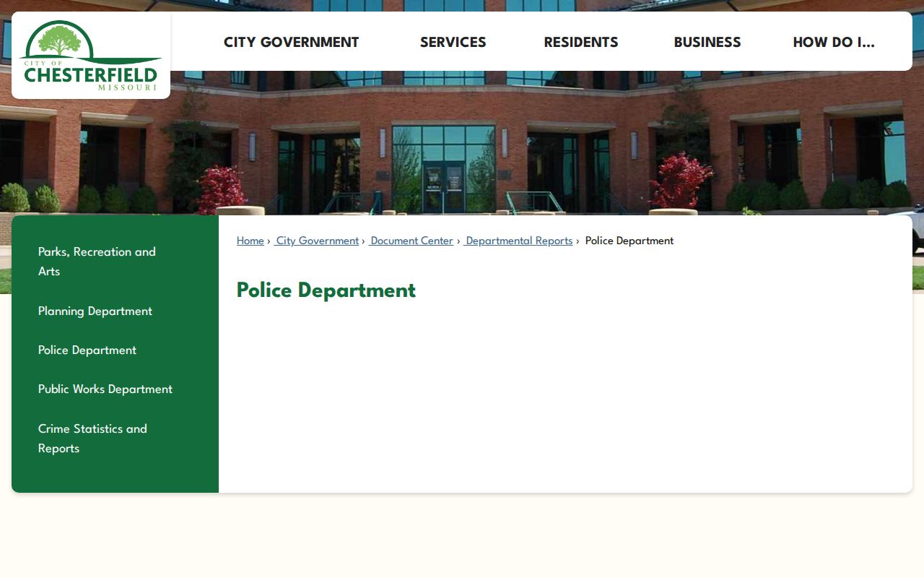Go back to Departmental Reports breadcrumb
Image resolution: width=924 pixels, height=578 pixels.
pos(518,241)
